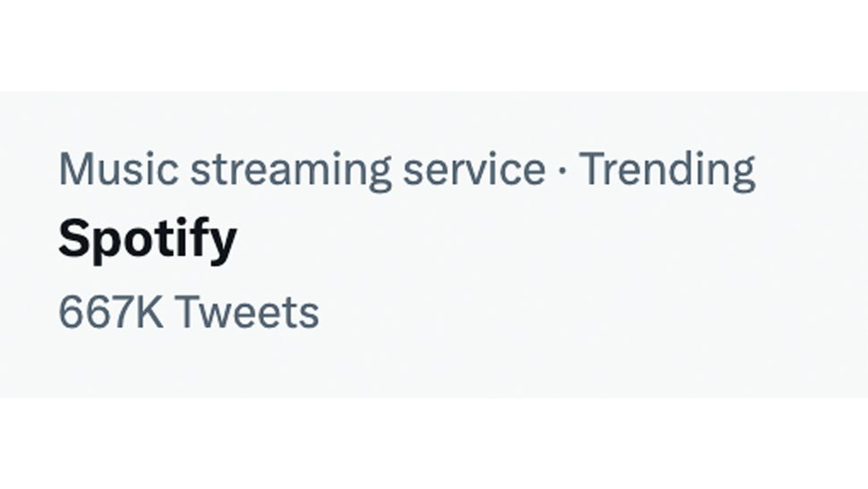Click gray card padding below 667K Tweets
The image size is (868, 489).
tap(433, 369)
